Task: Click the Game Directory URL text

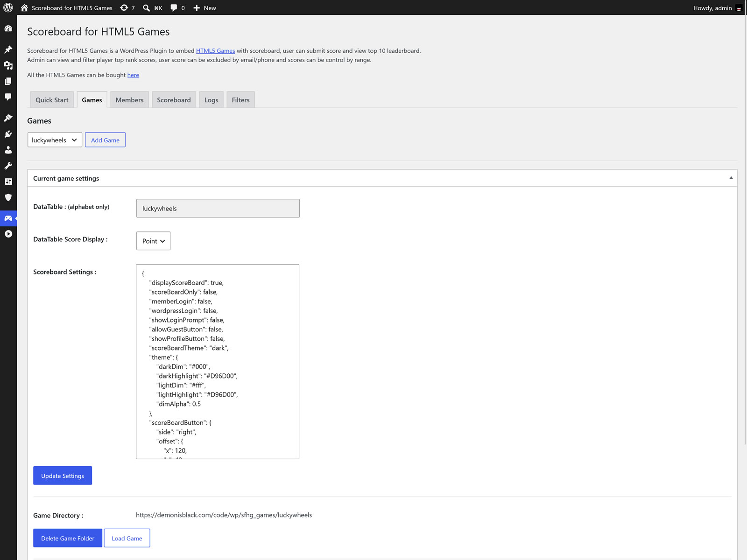Action: click(x=224, y=515)
